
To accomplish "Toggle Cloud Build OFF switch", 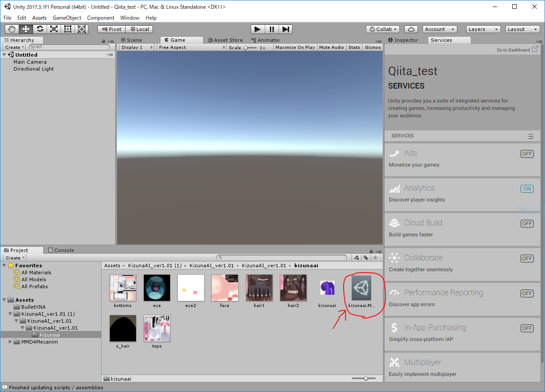I will [527, 224].
